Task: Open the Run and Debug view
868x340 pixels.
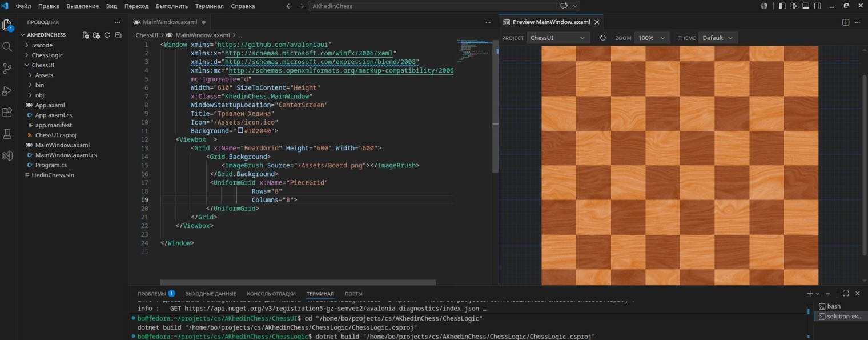Action: click(7, 91)
